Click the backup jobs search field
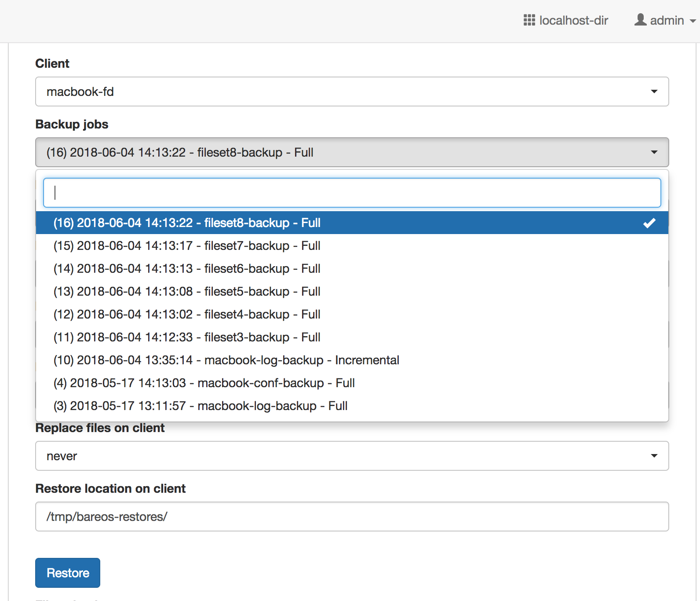Screen dimensions: 700x601 pyautogui.click(x=352, y=193)
